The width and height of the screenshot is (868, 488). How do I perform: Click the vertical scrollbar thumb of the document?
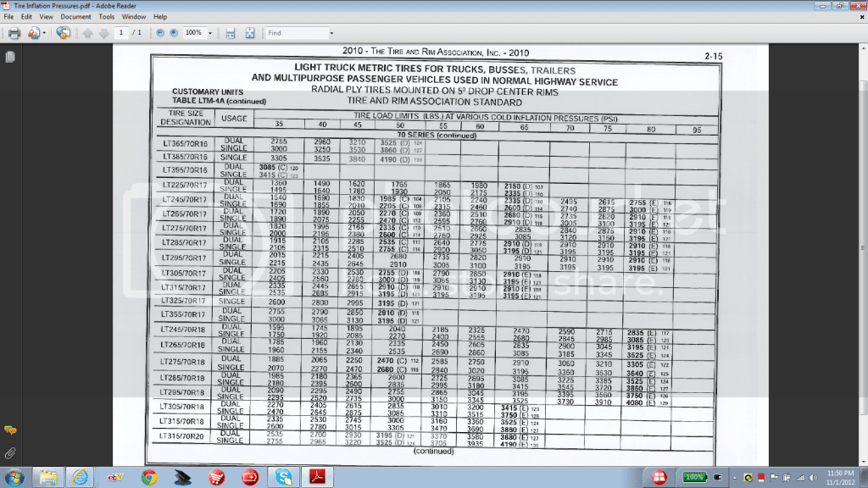(863, 248)
